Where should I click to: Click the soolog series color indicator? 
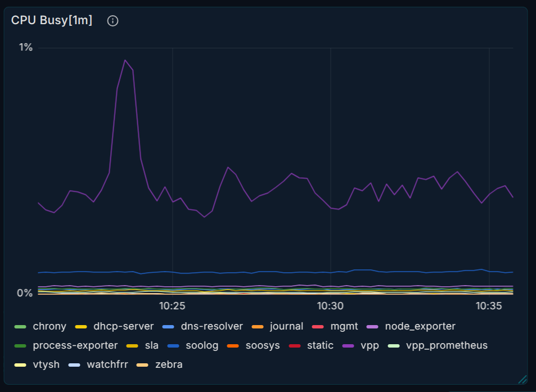click(x=173, y=345)
